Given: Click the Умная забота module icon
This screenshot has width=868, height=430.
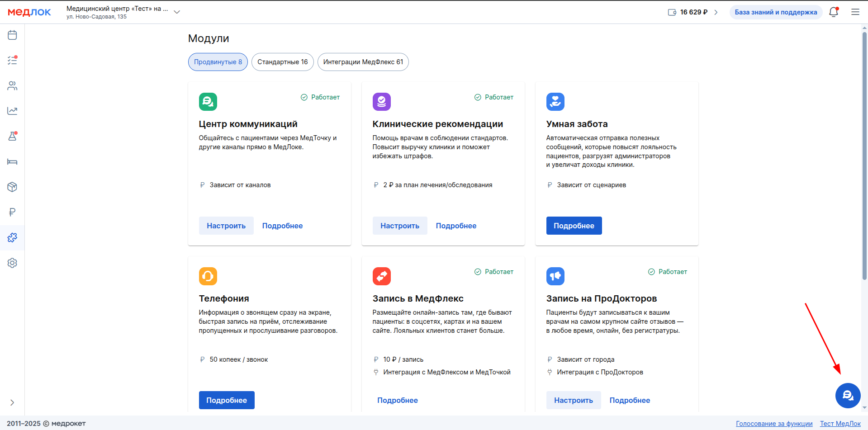Looking at the screenshot, I should (555, 102).
